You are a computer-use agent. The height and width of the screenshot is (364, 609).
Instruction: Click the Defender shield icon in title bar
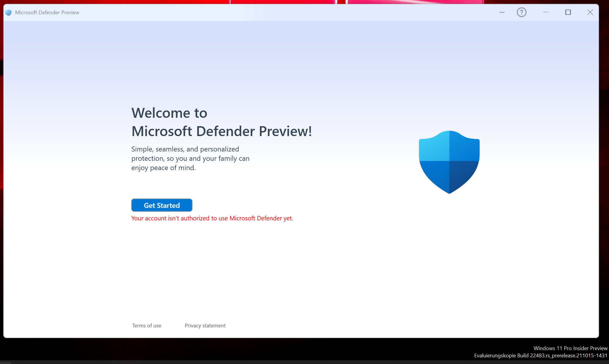point(8,13)
